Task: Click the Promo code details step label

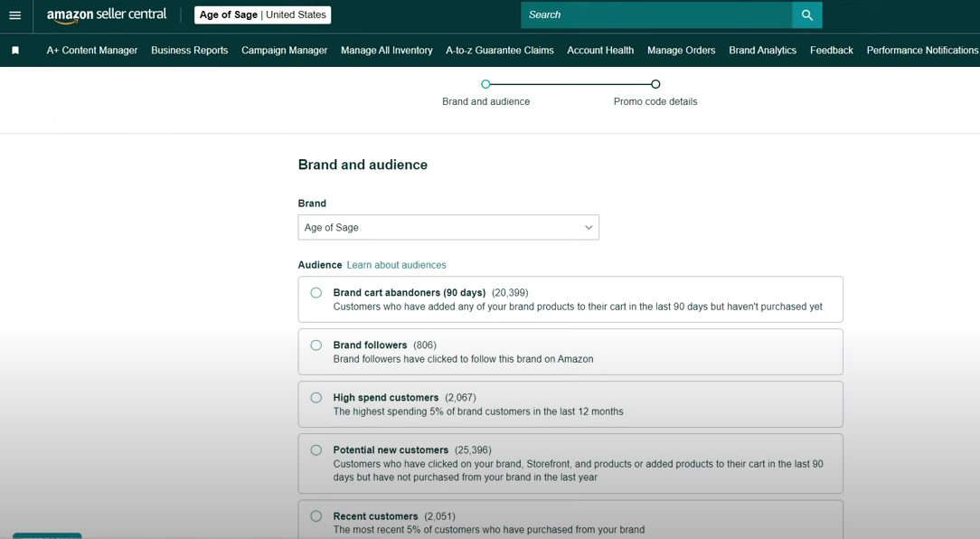Action: pos(655,101)
